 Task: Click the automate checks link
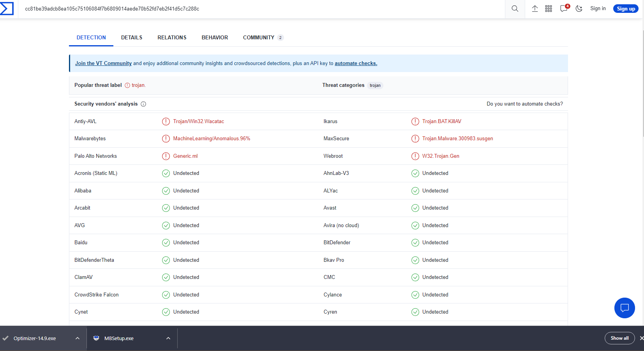(x=356, y=63)
